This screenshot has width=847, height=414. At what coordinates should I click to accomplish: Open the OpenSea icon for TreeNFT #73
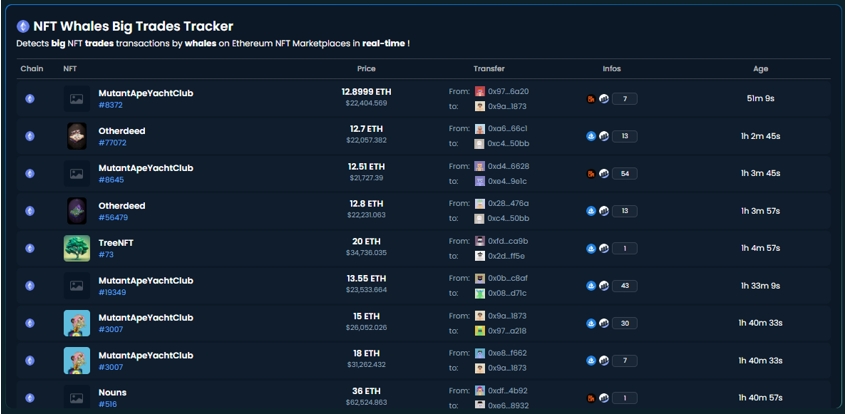[591, 249]
